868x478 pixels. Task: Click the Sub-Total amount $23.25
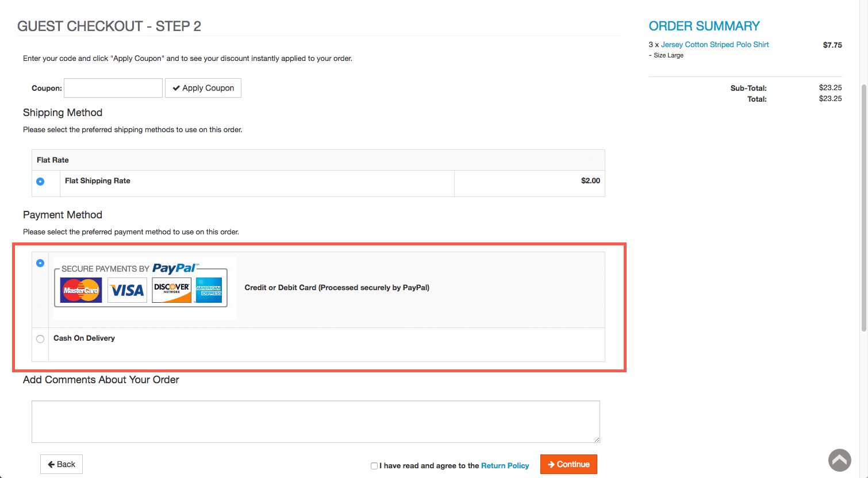(x=830, y=88)
